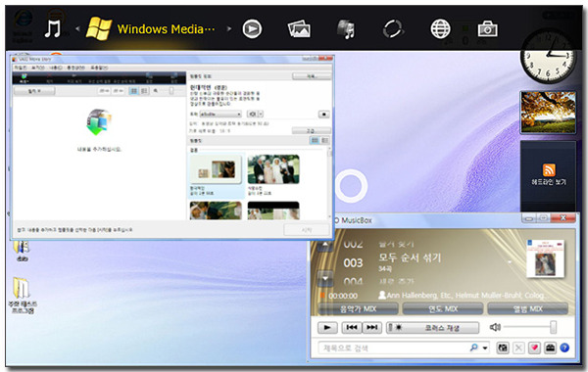Select channel 003 in MusicBox
The height and width of the screenshot is (372, 588).
353,262
